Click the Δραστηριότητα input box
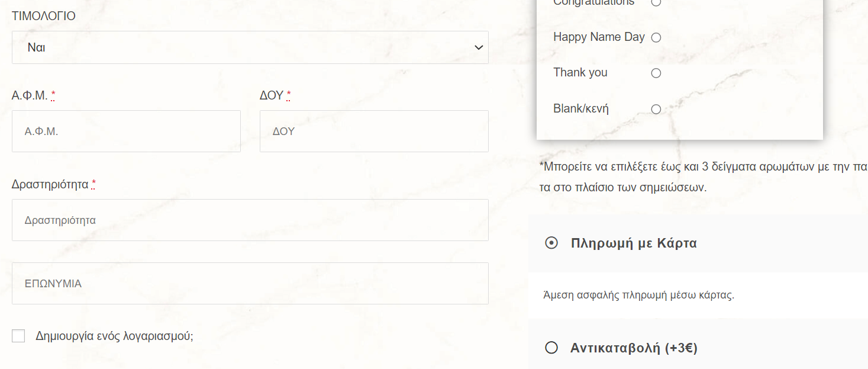The image size is (868, 369). point(250,220)
